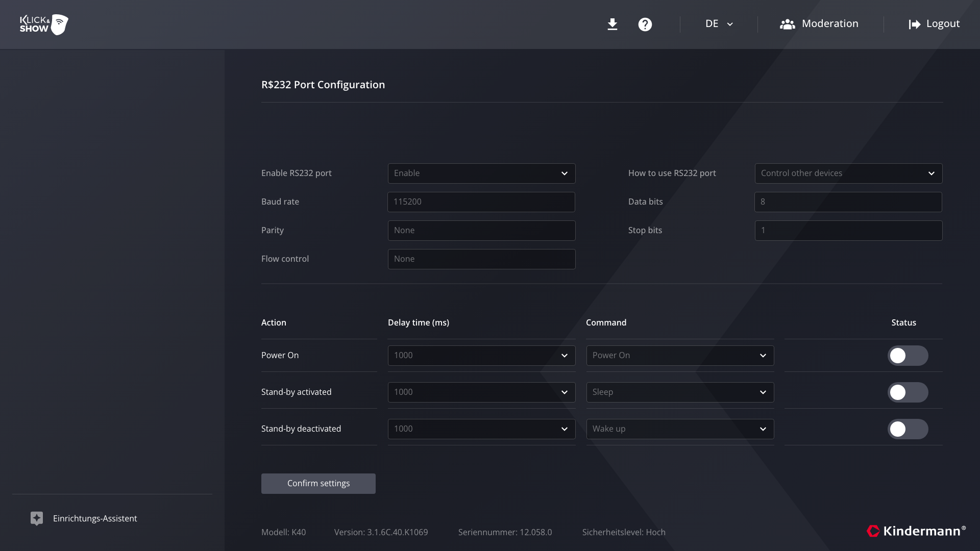
Task: Click the Stop bits field
Action: [x=848, y=231]
